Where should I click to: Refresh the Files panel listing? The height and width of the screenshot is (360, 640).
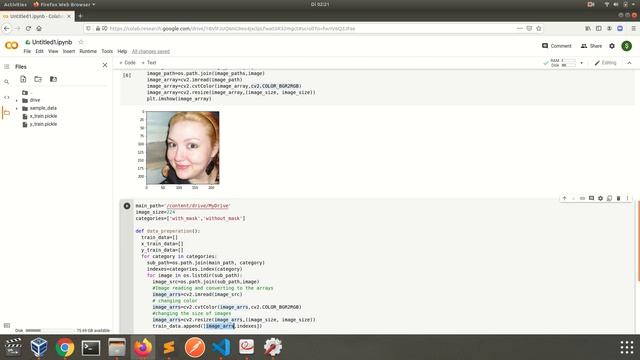38,79
